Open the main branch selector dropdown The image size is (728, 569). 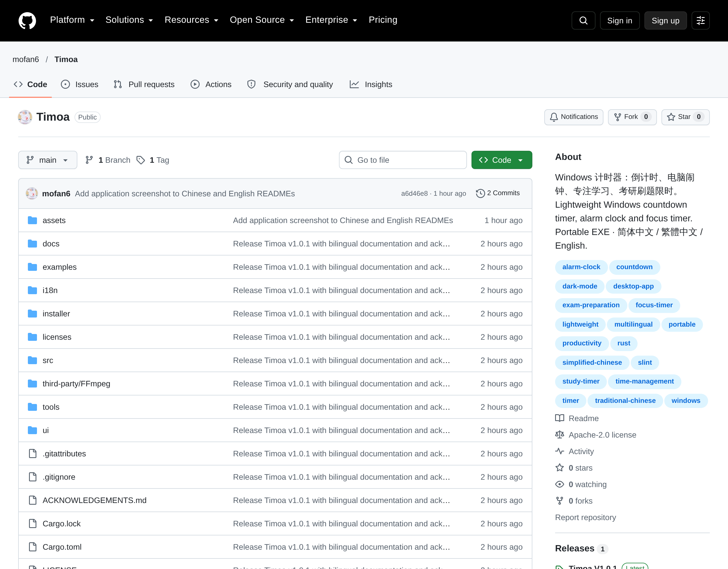tap(48, 160)
